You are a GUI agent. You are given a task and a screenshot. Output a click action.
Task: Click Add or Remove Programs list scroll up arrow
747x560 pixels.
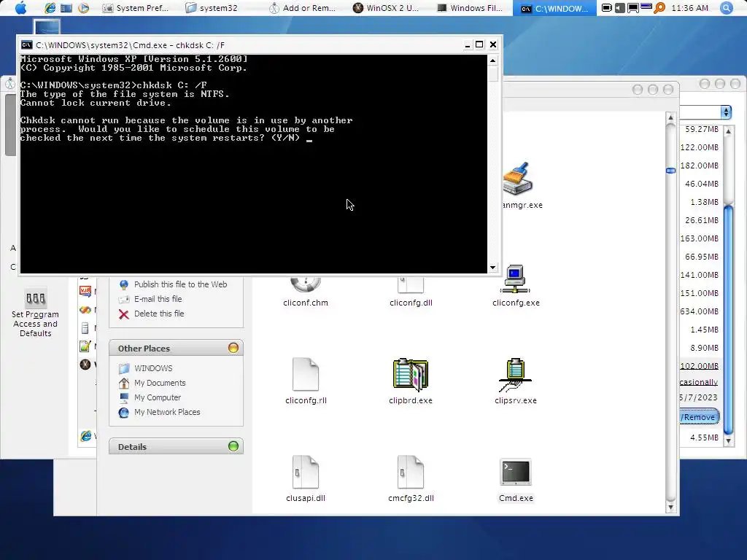coord(729,131)
